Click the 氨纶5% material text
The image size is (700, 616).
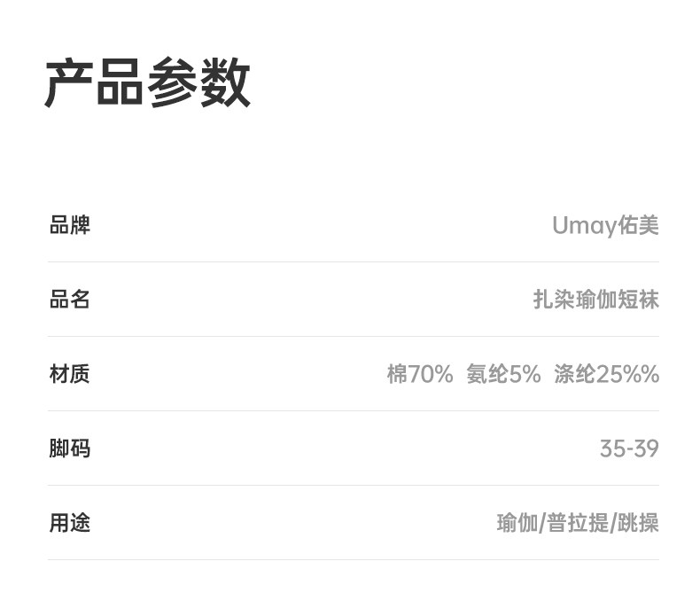point(503,374)
